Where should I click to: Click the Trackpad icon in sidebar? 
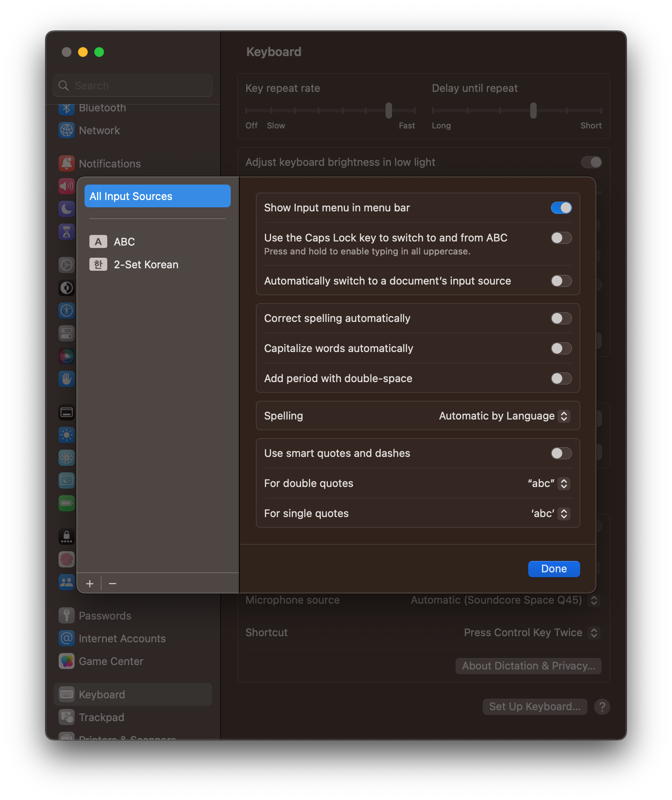coord(67,717)
